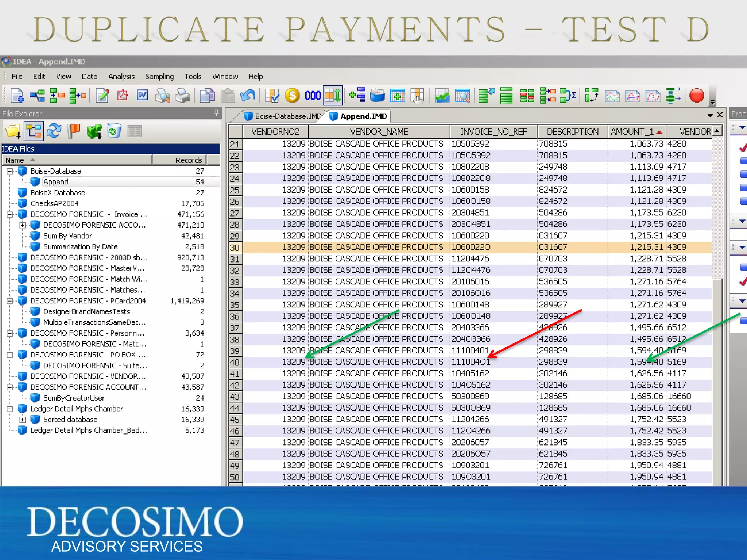This screenshot has height=560, width=747.
Task: Click the grid magnifier search icon
Action: click(462, 96)
